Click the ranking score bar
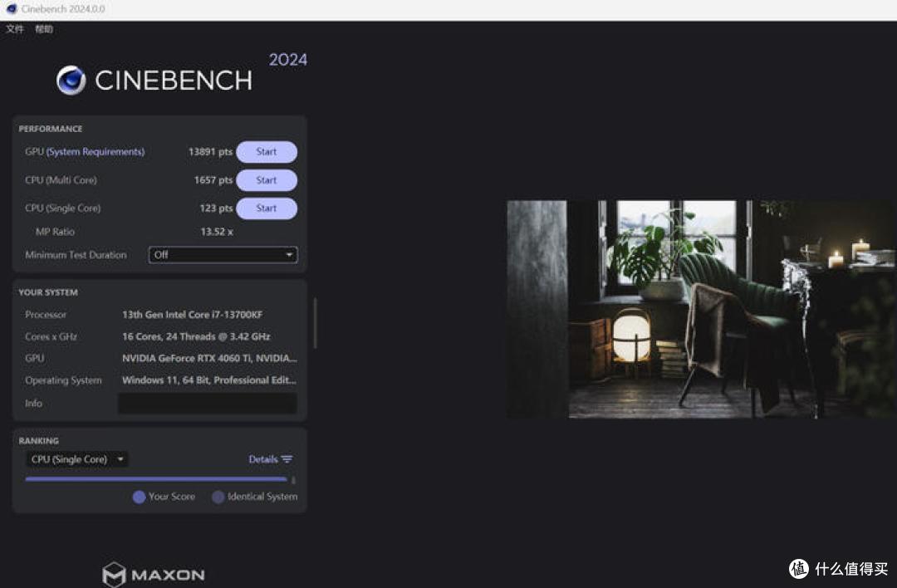Screen dimensions: 897x588 (x=156, y=478)
